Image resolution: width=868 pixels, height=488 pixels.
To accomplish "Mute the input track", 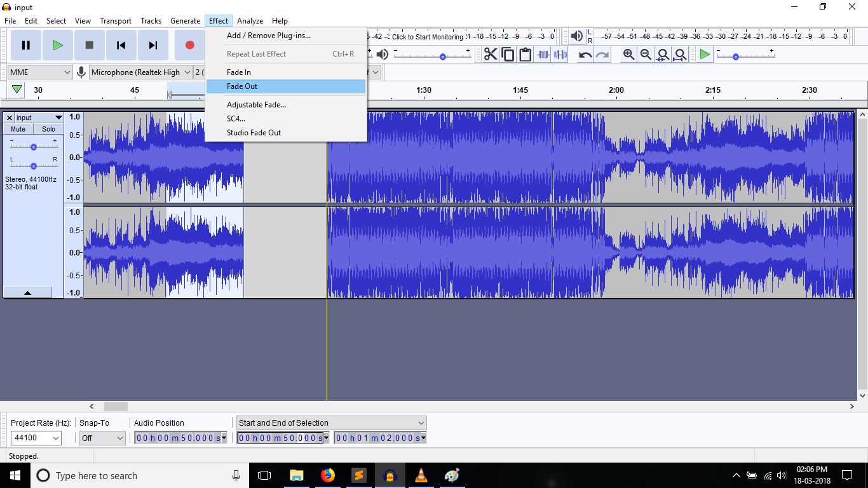I will pyautogui.click(x=18, y=129).
